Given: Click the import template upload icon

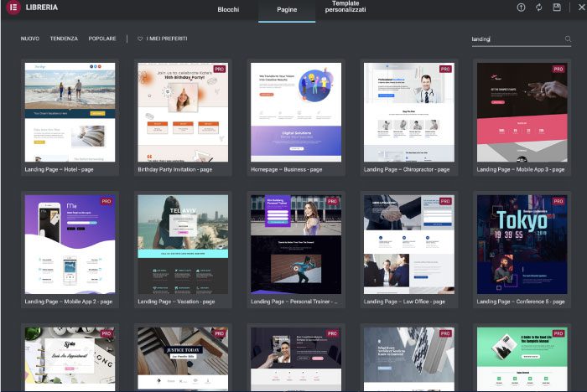Looking at the screenshot, I should pyautogui.click(x=521, y=8).
